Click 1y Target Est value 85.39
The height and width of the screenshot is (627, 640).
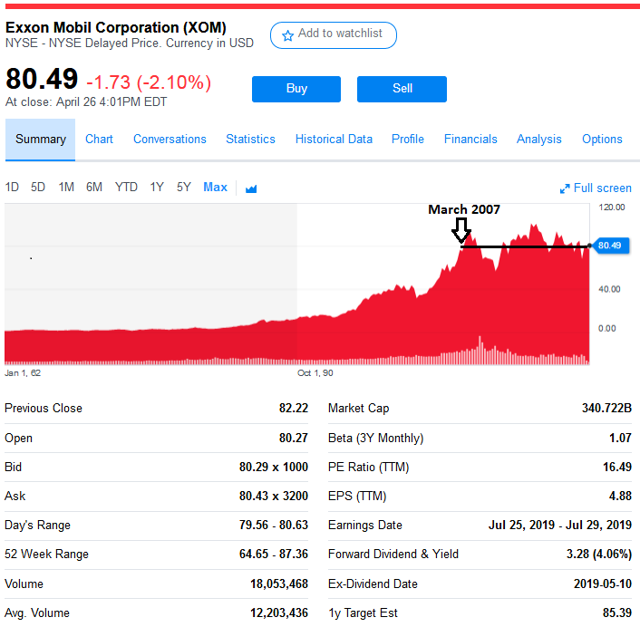[617, 613]
